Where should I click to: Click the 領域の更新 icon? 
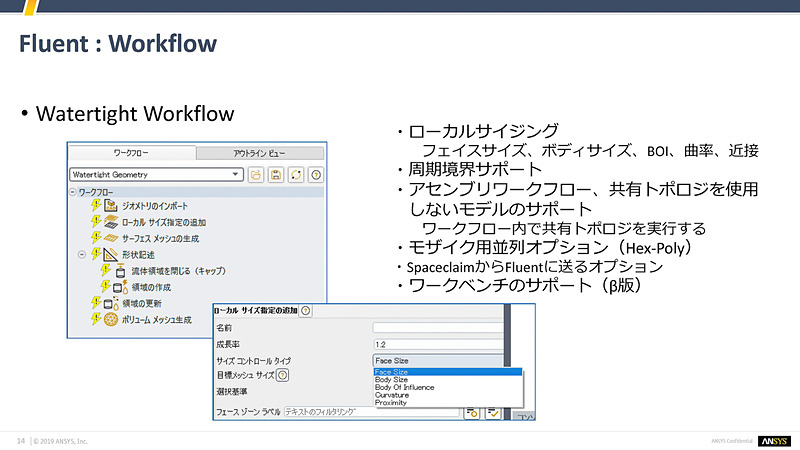tap(111, 303)
